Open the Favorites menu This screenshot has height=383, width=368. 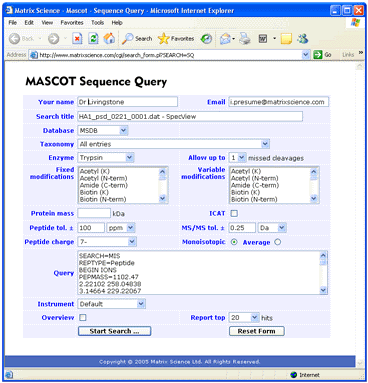click(72, 23)
